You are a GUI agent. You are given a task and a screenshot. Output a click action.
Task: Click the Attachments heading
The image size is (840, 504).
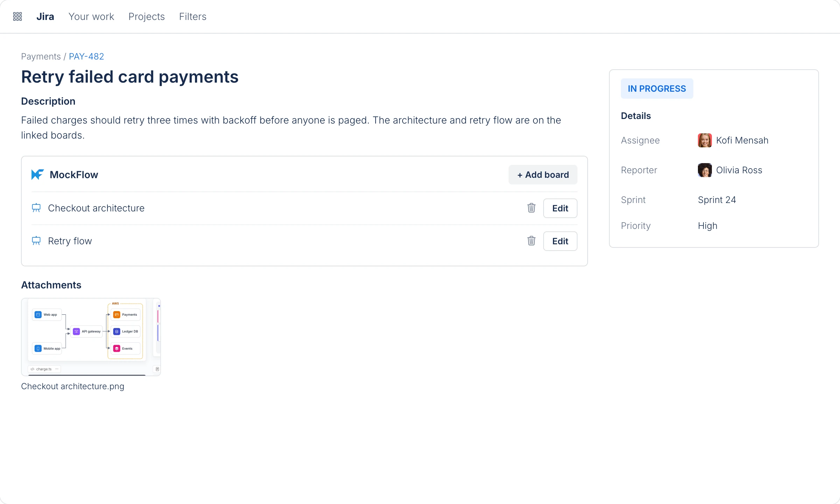click(x=51, y=285)
